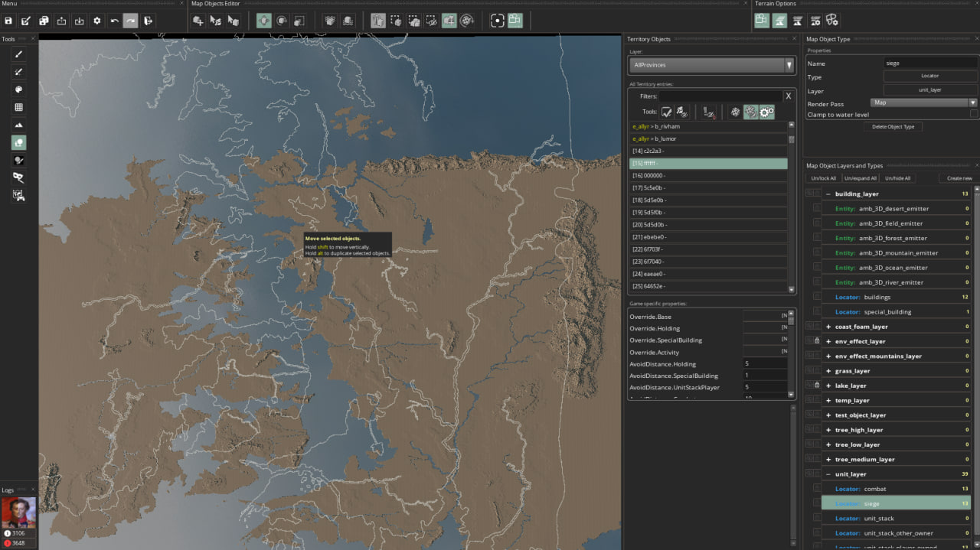980x550 pixels.
Task: Select the add-object icon in Map Objects Editor toolbar
Action: (198, 21)
